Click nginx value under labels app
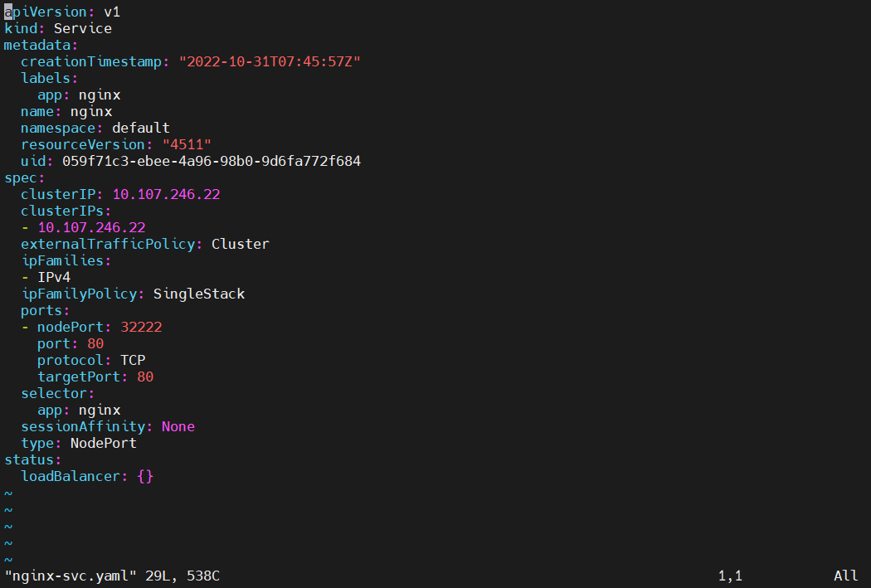The height and width of the screenshot is (588, 871). pos(100,95)
